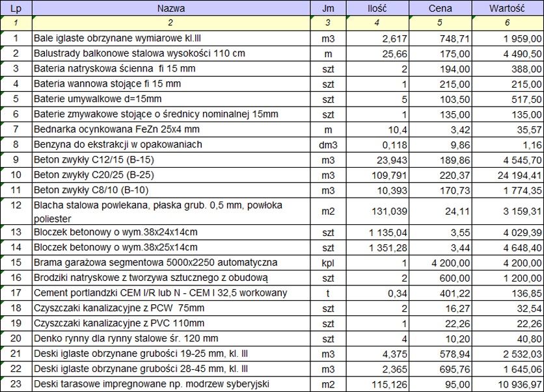Click 'Bateria natryskowa ścienna fi 15 mm'
The image size is (544, 392).
[171, 69]
